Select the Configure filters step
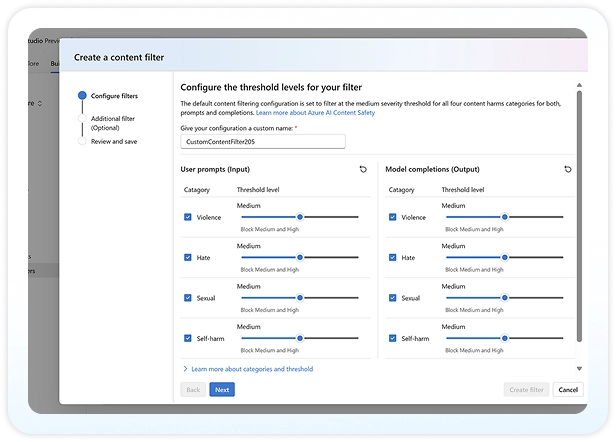The width and height of the screenshot is (616, 442). point(108,95)
